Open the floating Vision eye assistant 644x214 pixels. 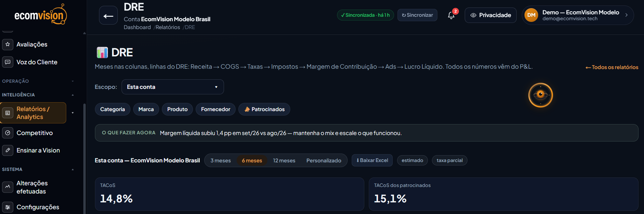point(541,95)
